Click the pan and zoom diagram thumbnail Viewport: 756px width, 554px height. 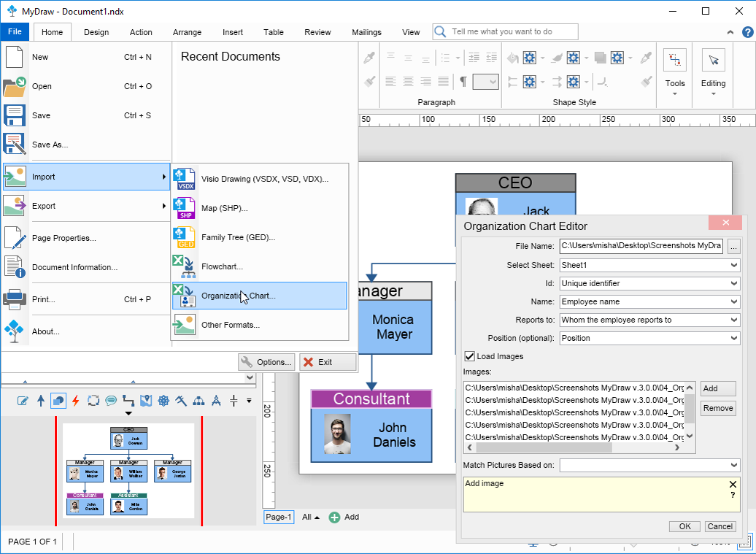[128, 471]
